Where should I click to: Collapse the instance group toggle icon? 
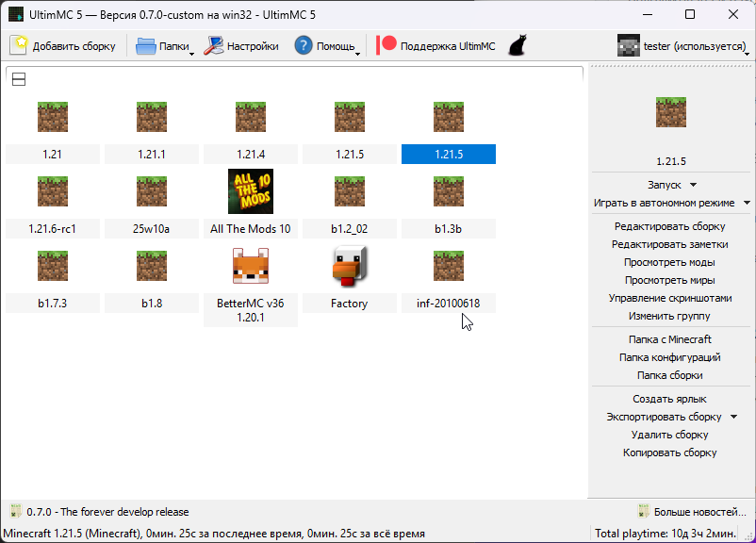(x=19, y=79)
